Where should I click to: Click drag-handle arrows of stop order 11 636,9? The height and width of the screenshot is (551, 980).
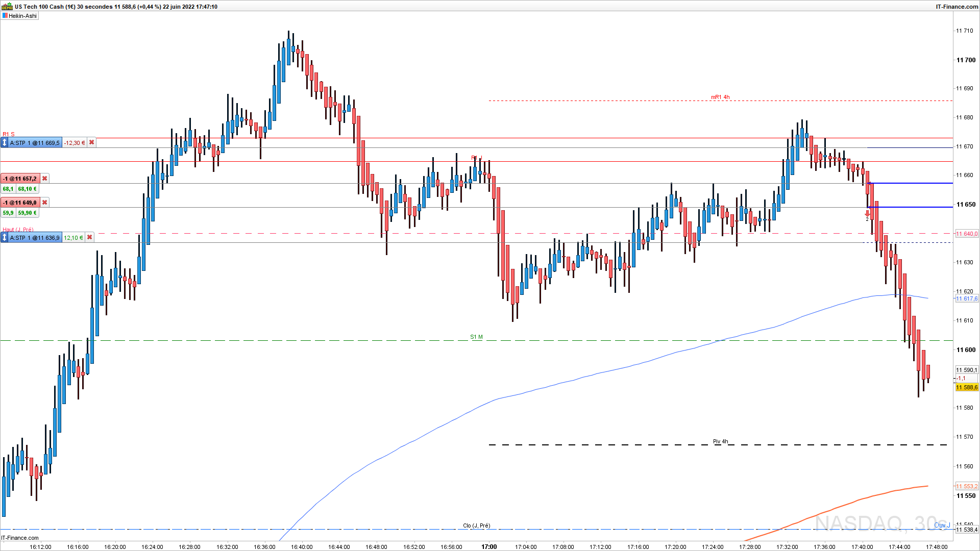pyautogui.click(x=5, y=238)
